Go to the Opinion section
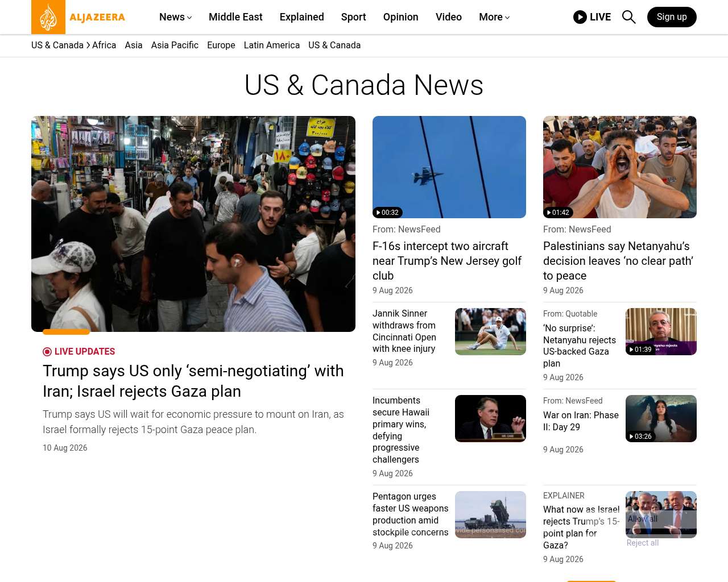 pyautogui.click(x=401, y=17)
